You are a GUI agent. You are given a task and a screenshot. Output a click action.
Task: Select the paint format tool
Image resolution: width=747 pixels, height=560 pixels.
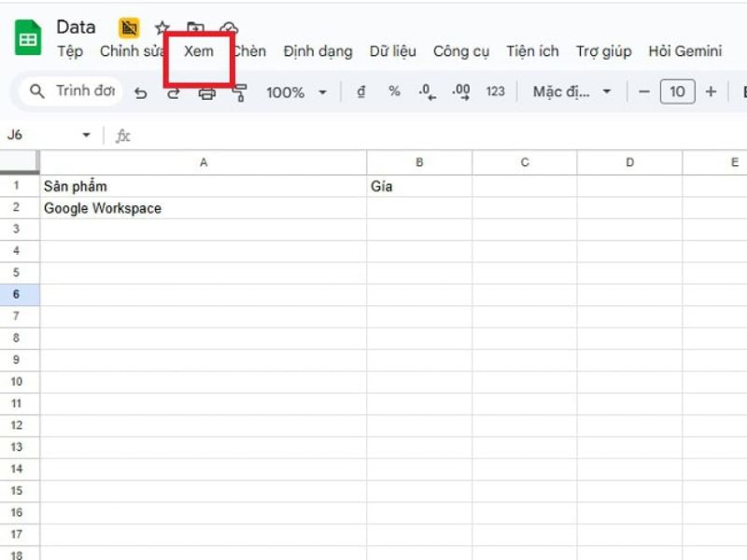(x=239, y=91)
